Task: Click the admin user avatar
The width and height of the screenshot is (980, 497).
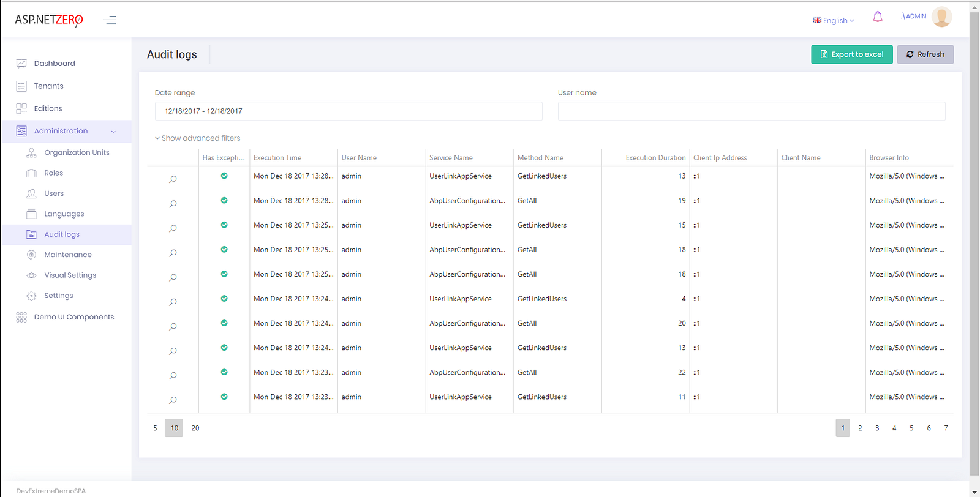Action: tap(941, 17)
